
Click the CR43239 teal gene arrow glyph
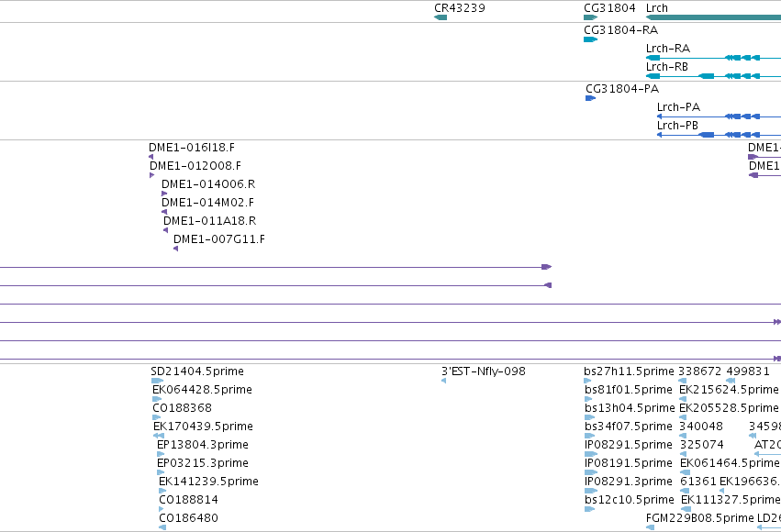[441, 17]
